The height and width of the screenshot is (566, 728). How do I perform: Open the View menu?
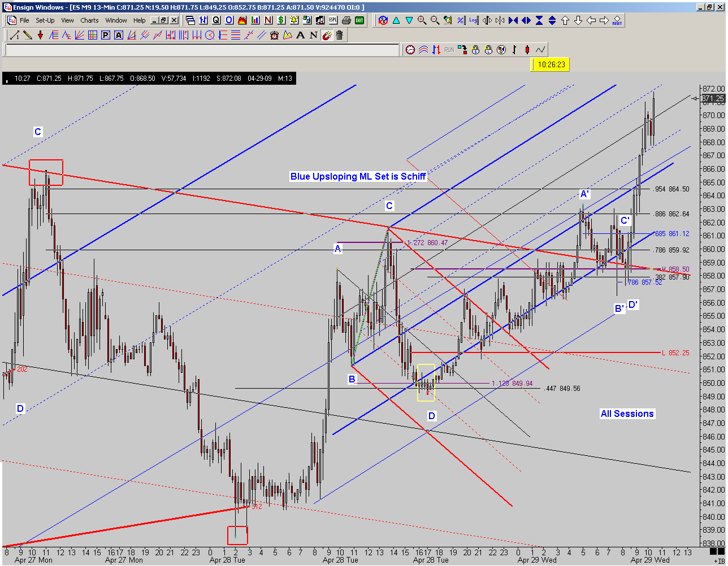[x=67, y=20]
